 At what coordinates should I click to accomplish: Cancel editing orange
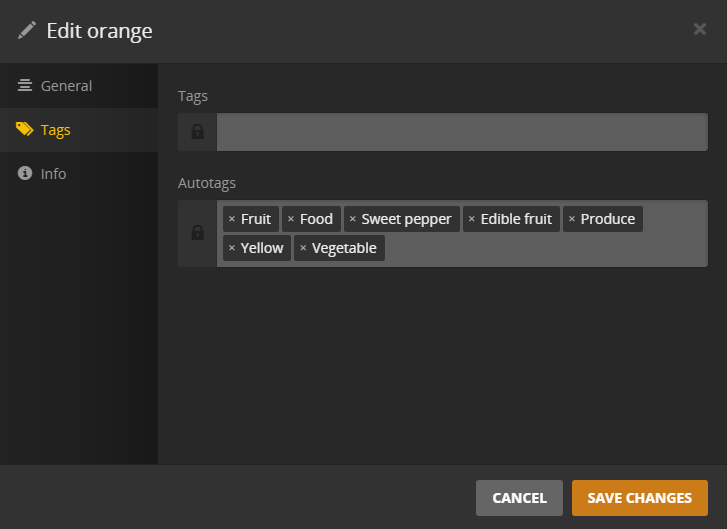[x=519, y=498]
